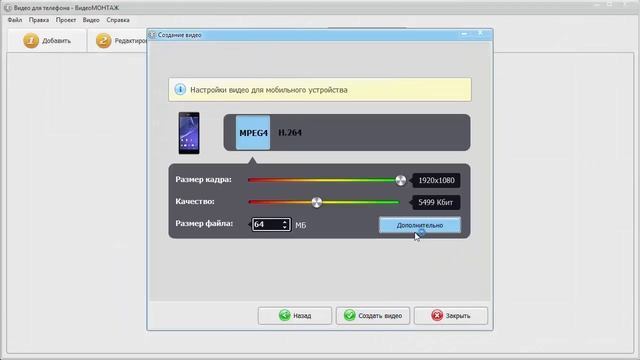
Task: Click the Размер кадра label
Action: [203, 180]
